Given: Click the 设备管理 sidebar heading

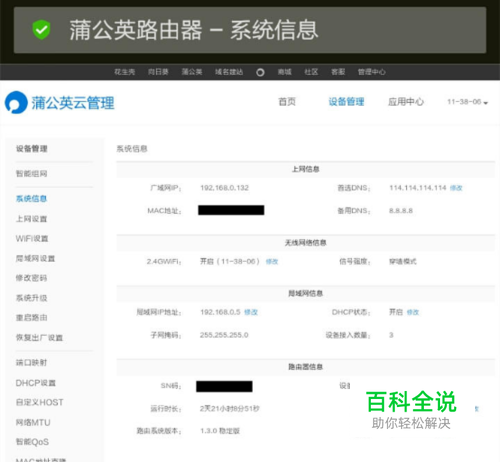Looking at the screenshot, I should point(32,149).
